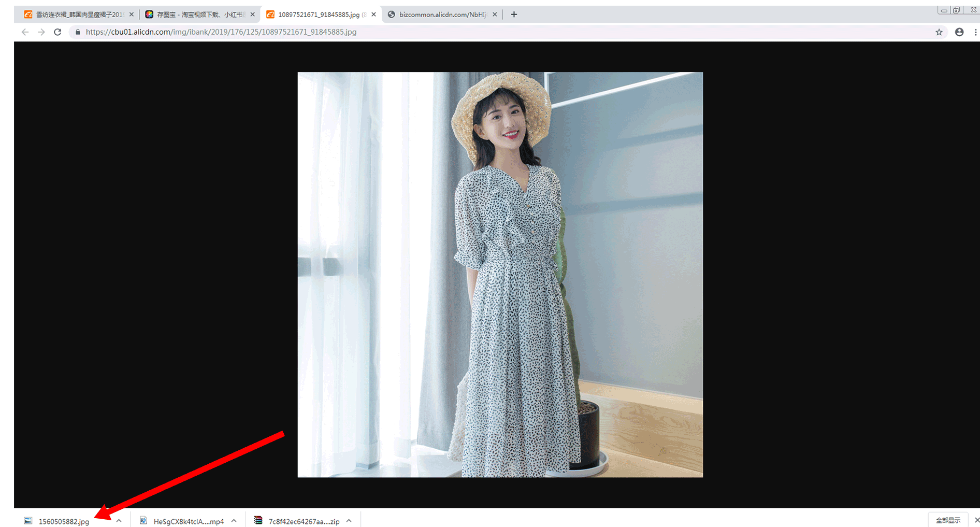Open the downloaded 7c8f42ec64267aa zip file

[304, 521]
